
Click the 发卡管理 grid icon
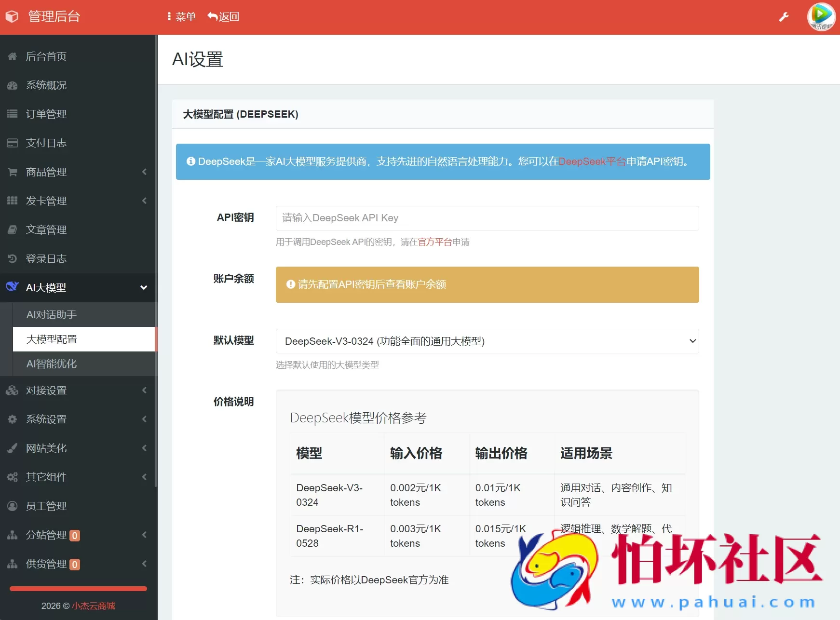[x=12, y=201]
